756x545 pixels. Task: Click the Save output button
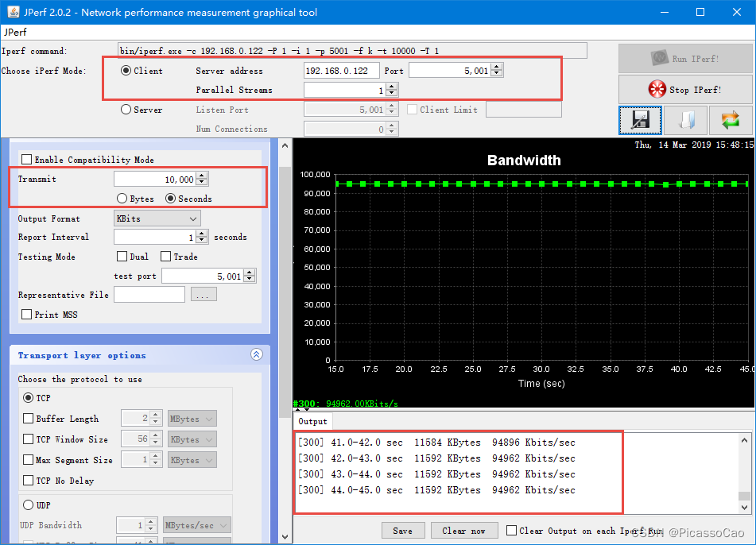coord(403,531)
